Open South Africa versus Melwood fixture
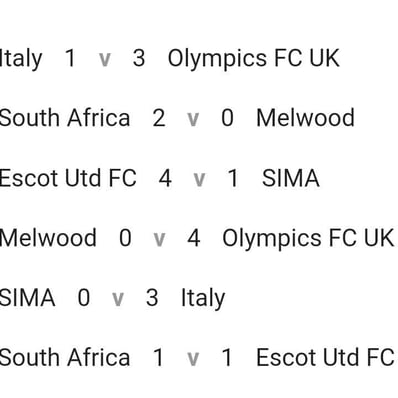This screenshot has height=398, width=398. tap(177, 118)
